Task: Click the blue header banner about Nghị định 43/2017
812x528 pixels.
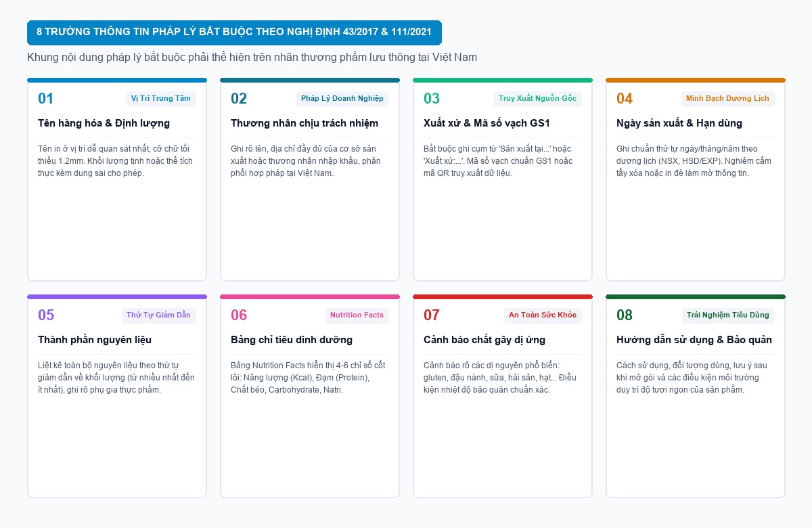Action: coord(234,32)
